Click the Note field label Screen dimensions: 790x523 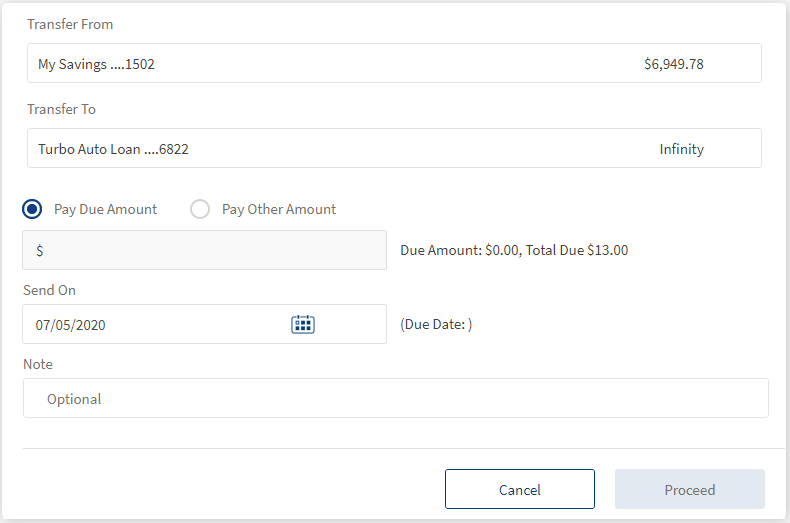click(38, 364)
